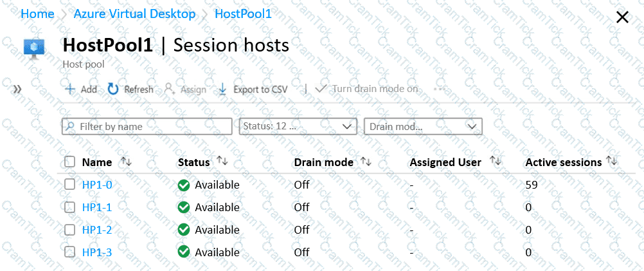The width and height of the screenshot is (644, 271).
Task: Click the Add plus icon
Action: click(70, 89)
